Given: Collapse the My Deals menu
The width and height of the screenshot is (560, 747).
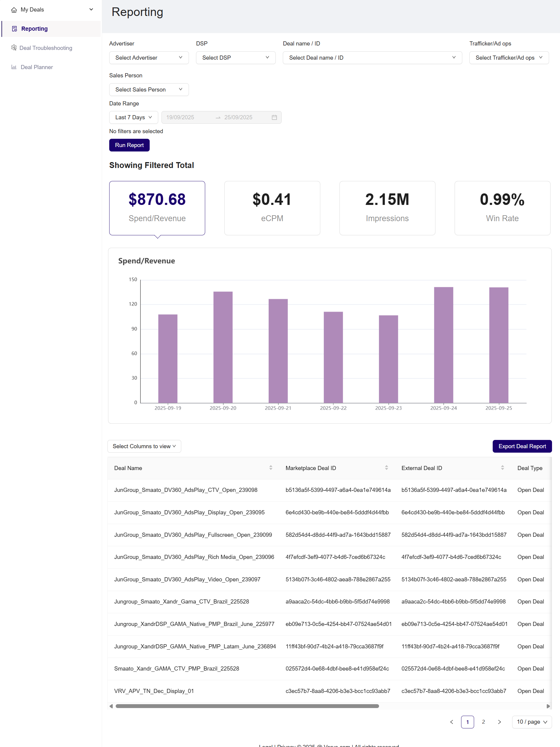Looking at the screenshot, I should point(91,9).
